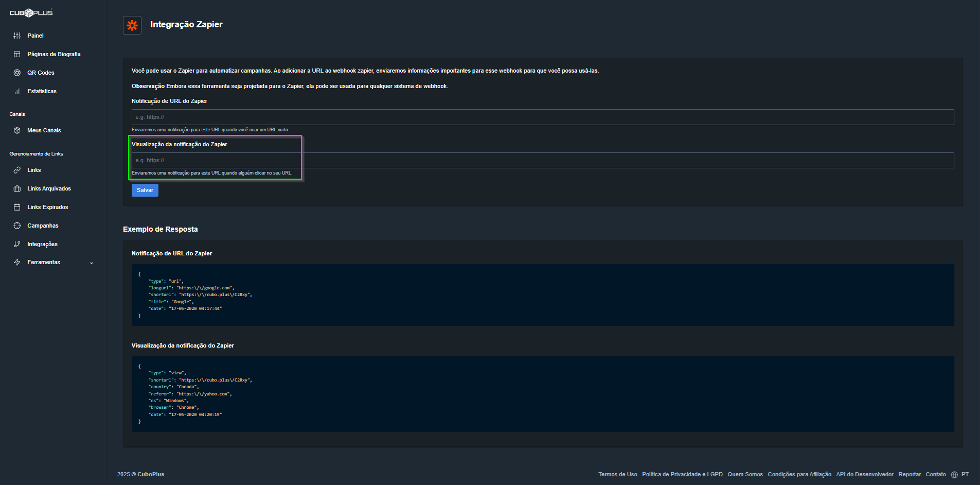Click the 2025 © CuboPlus footer text
980x485 pixels.
point(140,475)
